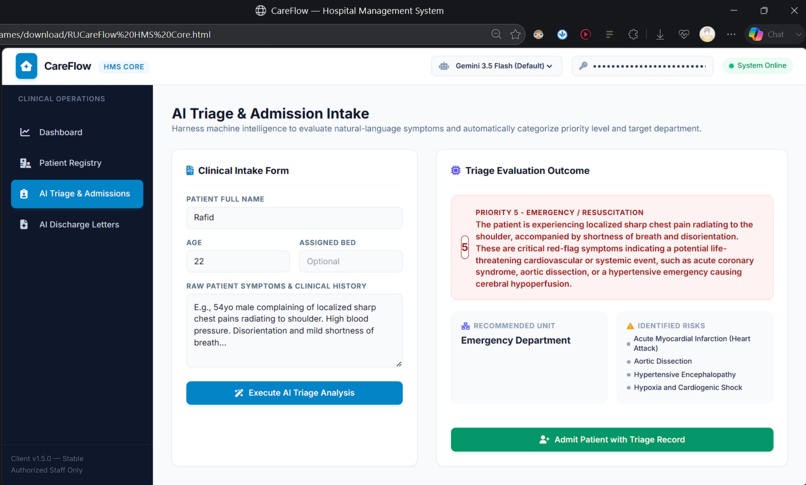Screen dimensions: 806x485
Task: Click the add-user icon on Admit button
Action: click(544, 440)
